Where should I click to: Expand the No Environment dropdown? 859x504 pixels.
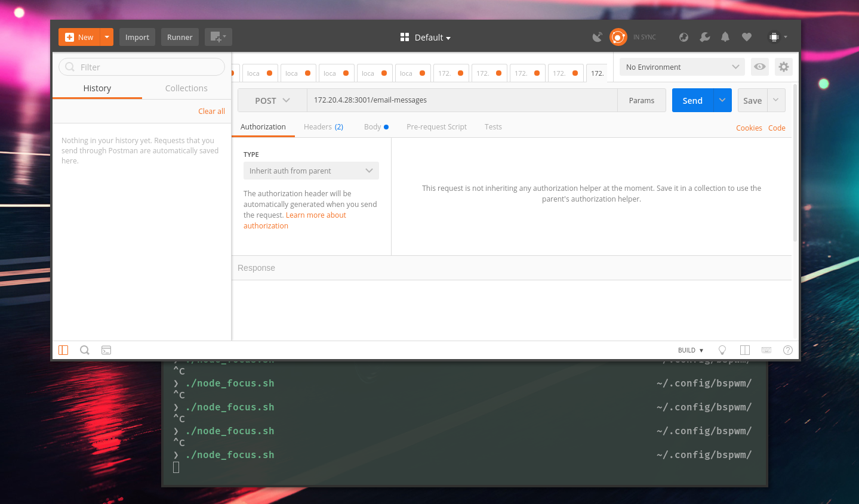(681, 67)
